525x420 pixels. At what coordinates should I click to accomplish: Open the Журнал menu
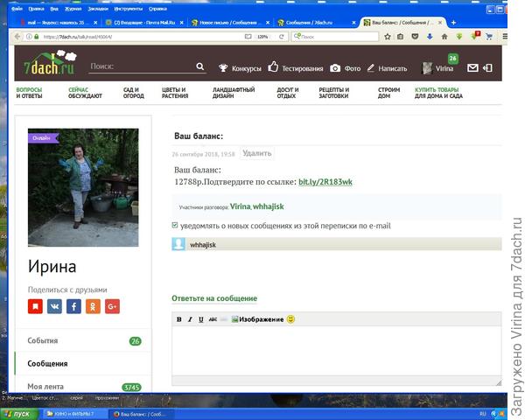[x=73, y=9]
